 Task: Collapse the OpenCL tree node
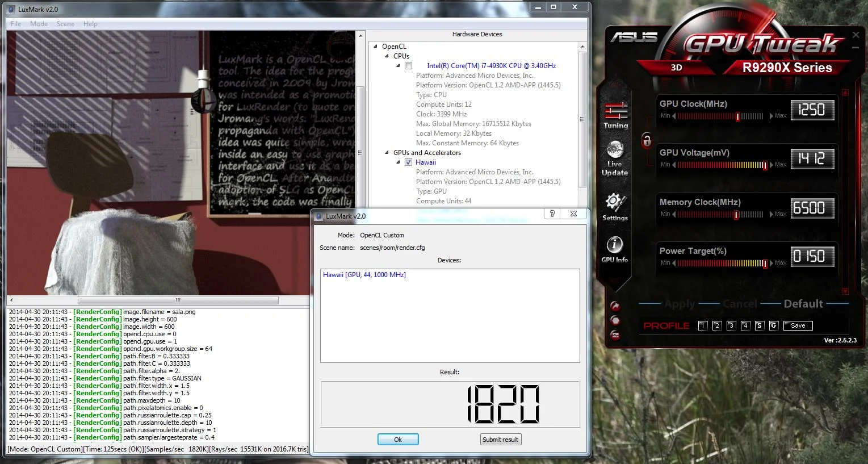376,47
